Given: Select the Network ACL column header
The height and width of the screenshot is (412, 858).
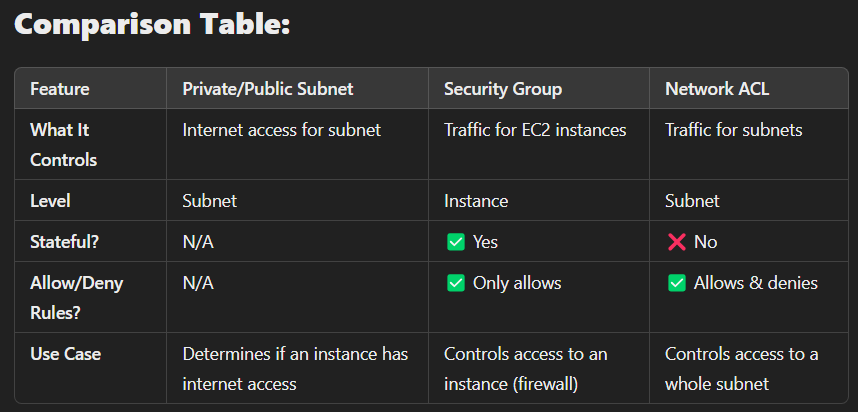Looking at the screenshot, I should (x=715, y=89).
